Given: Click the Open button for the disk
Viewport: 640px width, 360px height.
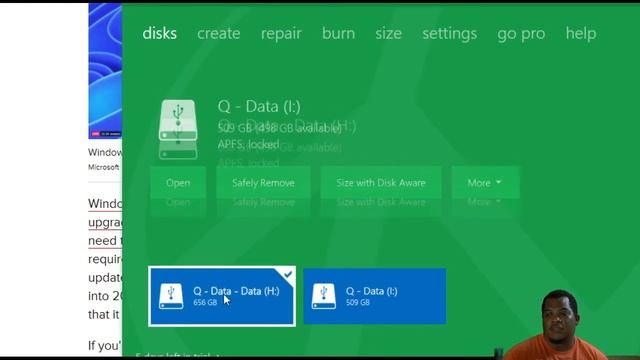Looking at the screenshot, I should click(x=178, y=182).
